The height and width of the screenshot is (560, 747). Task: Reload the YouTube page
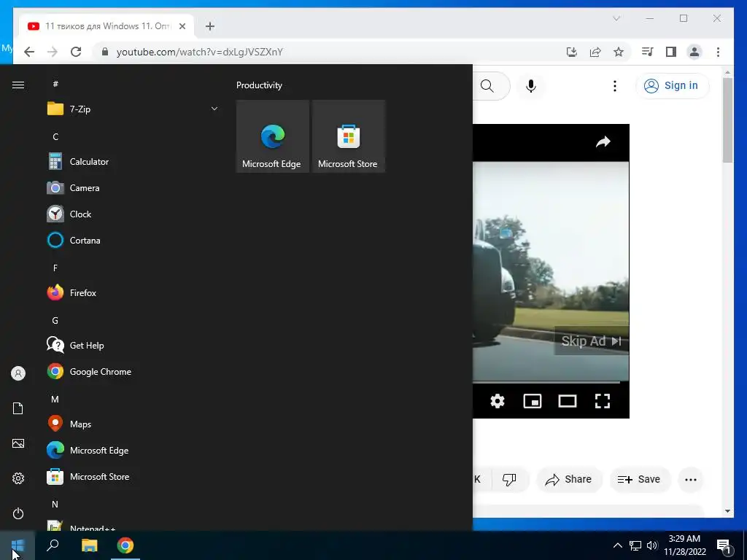(76, 52)
